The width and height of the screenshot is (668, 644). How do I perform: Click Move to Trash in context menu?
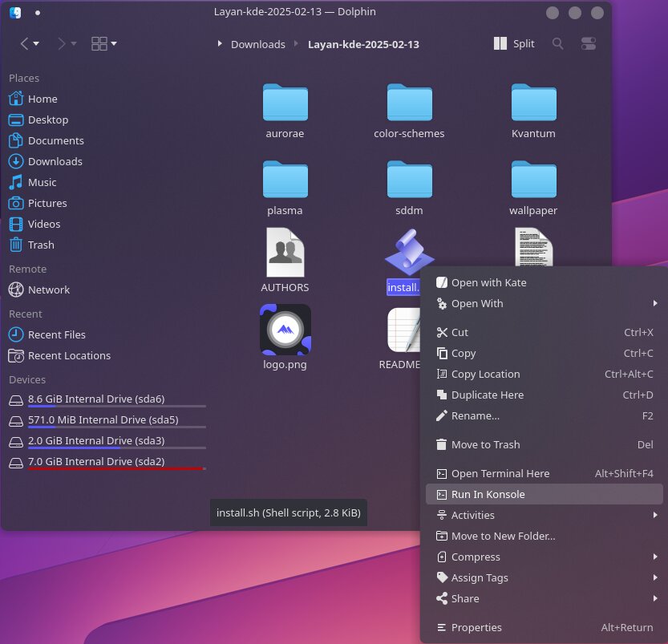click(485, 444)
